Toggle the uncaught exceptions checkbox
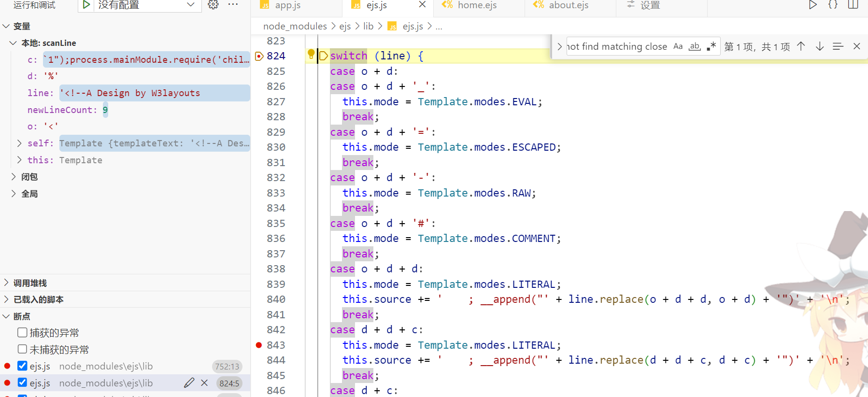This screenshot has width=868, height=397. (x=22, y=349)
